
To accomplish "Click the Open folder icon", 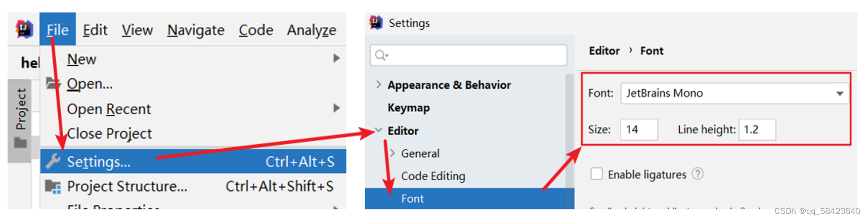I will point(53,83).
